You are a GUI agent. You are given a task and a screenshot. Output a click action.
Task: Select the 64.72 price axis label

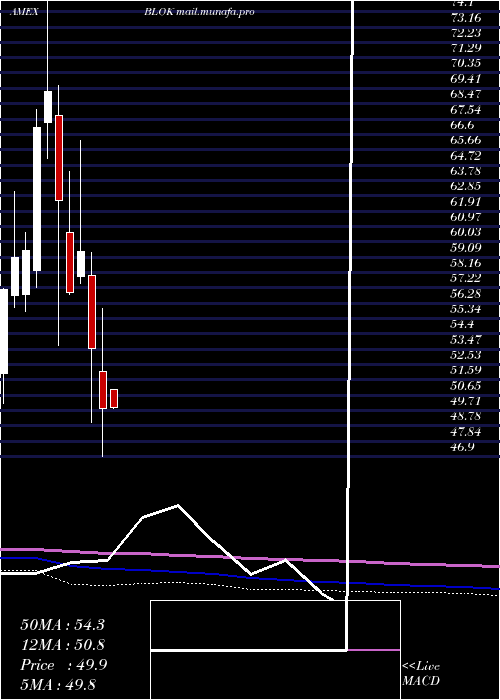pyautogui.click(x=466, y=156)
